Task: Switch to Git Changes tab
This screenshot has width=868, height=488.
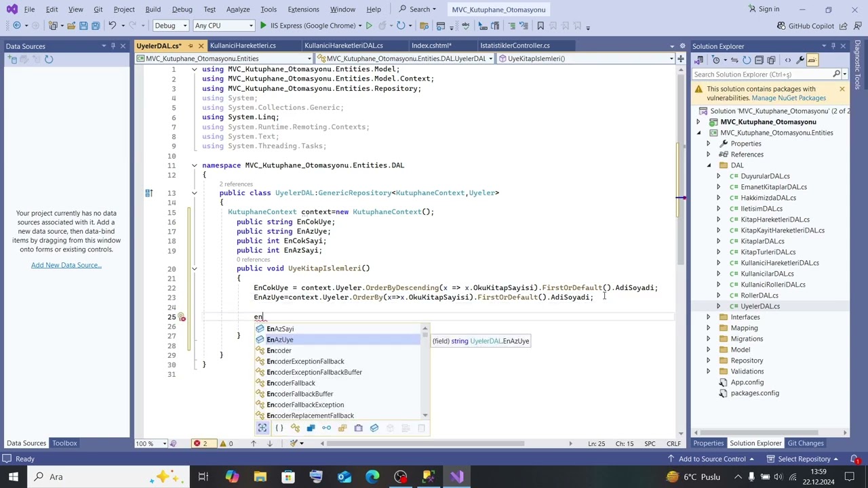Action: tap(806, 443)
